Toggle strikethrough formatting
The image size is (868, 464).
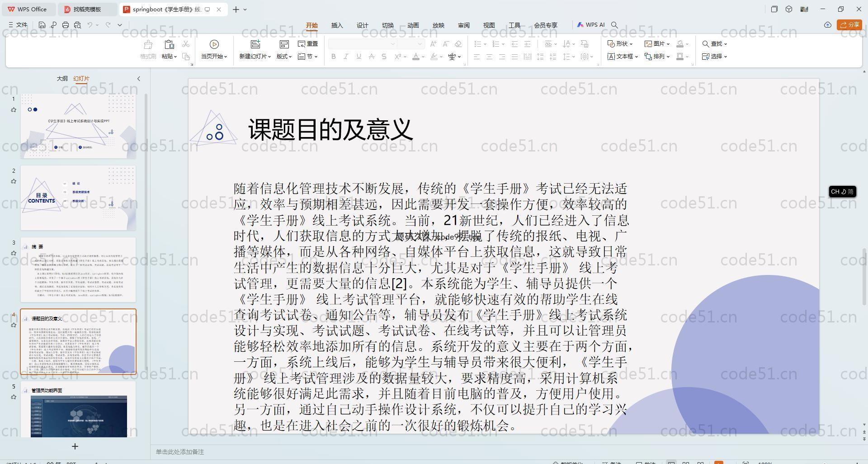pyautogui.click(x=371, y=57)
